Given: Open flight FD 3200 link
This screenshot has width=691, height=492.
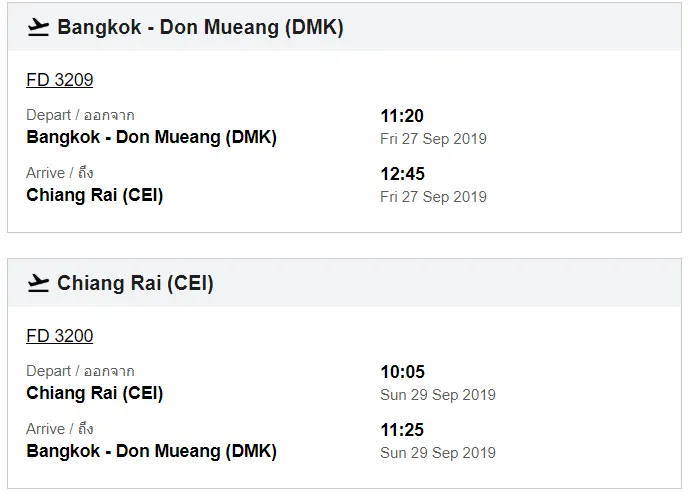Looking at the screenshot, I should (59, 336).
